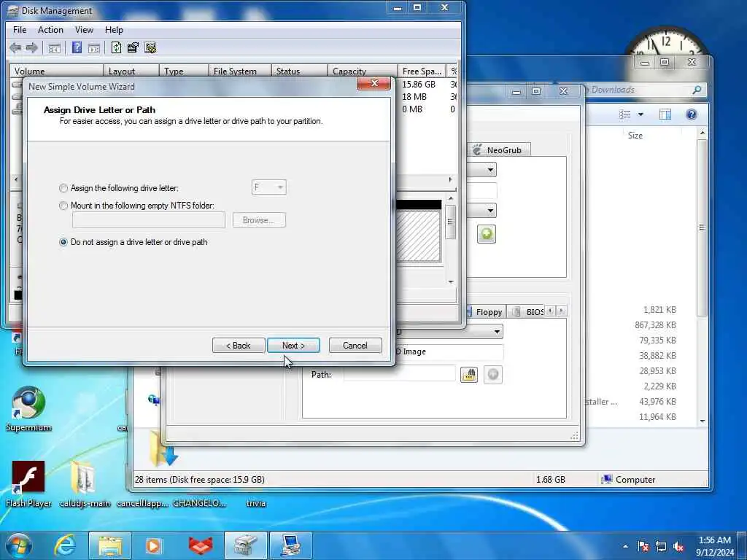This screenshot has height=560, width=747.
Task: Click binoculars browse icon beside Path field
Action: click(469, 374)
